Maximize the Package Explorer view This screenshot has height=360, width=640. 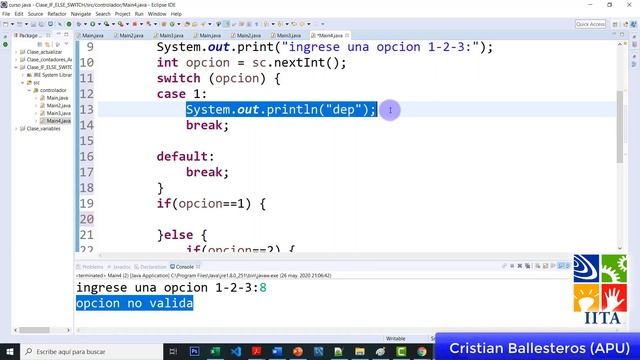click(67, 35)
